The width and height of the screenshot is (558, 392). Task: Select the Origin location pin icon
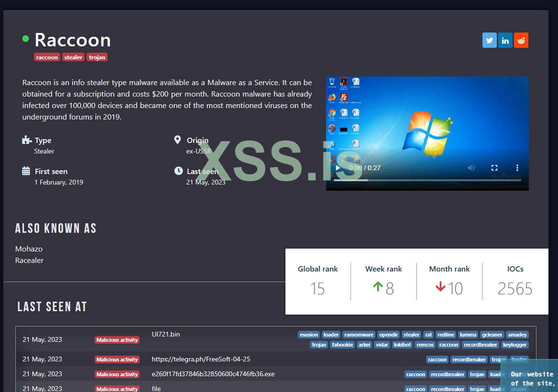[177, 140]
